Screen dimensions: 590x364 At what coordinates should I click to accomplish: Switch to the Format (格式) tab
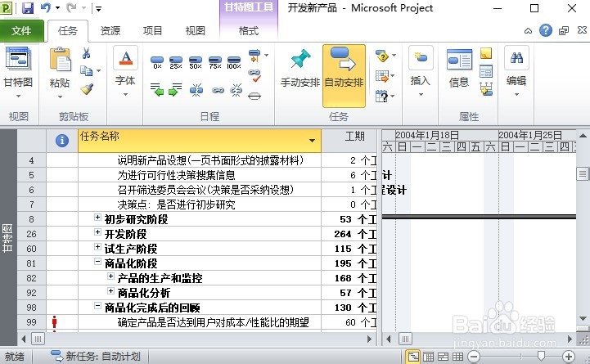coord(249,31)
